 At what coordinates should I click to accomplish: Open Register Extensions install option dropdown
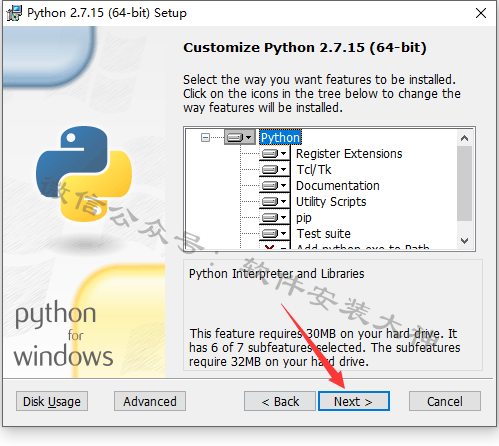point(274,153)
